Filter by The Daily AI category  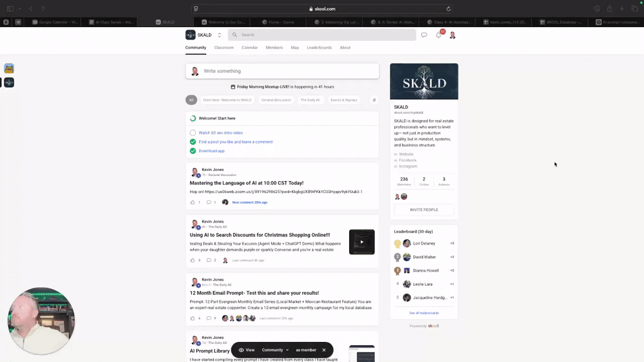point(310,100)
